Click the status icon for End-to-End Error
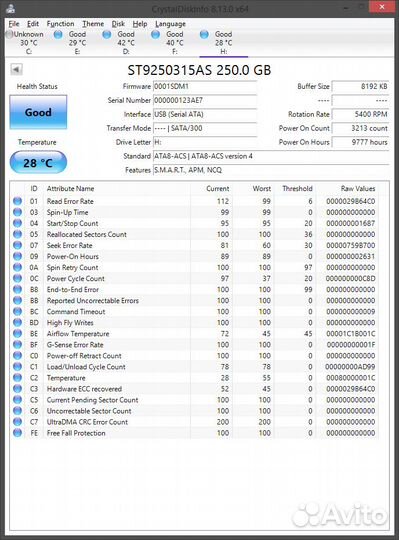 pyautogui.click(x=17, y=289)
